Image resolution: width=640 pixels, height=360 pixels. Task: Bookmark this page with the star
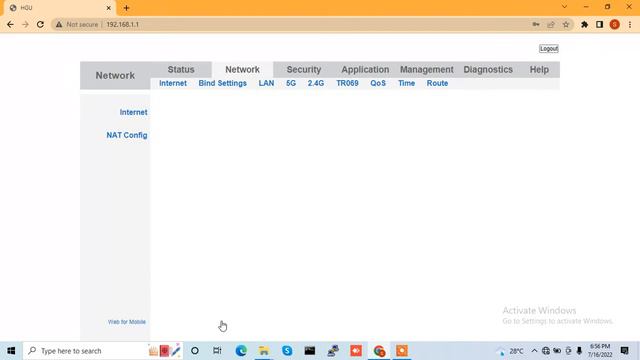click(566, 24)
